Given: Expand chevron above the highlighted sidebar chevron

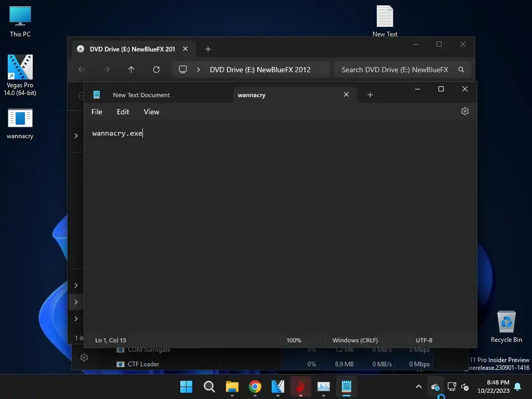Looking at the screenshot, I should [76, 285].
